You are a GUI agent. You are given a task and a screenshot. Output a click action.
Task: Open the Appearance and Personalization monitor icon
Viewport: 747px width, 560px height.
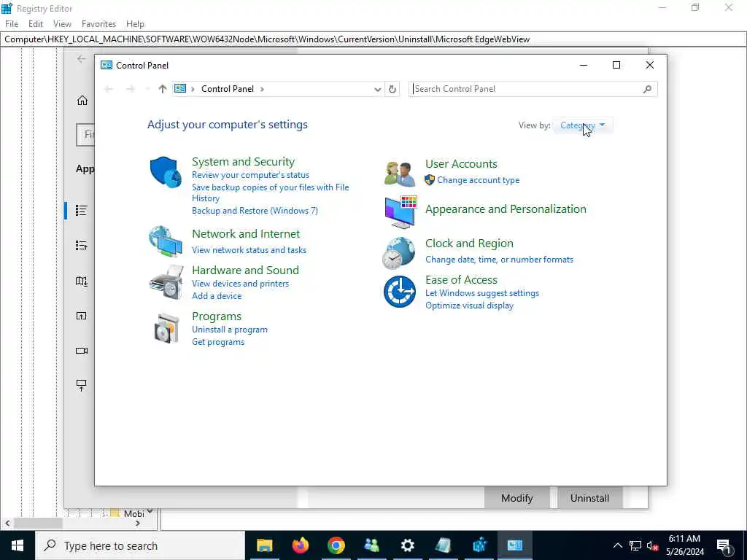400,212
